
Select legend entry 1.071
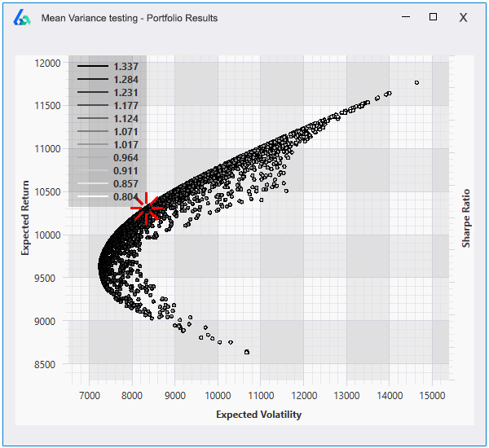[x=108, y=132]
